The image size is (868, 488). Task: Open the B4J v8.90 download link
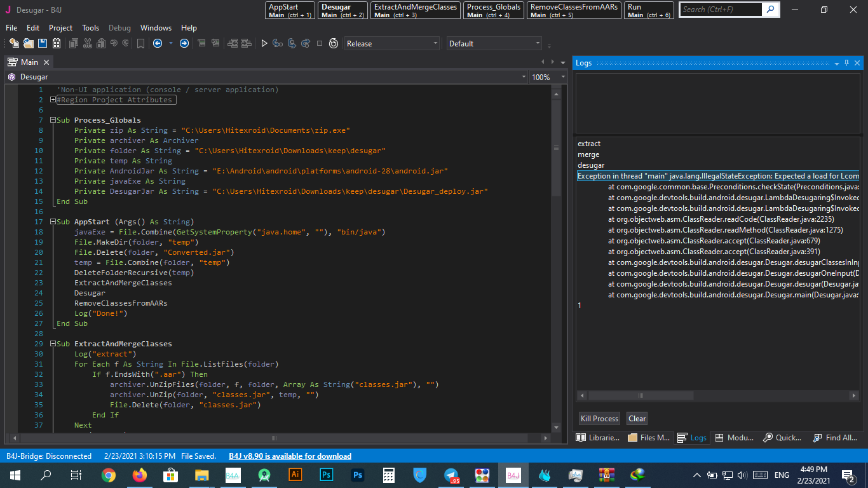point(289,456)
